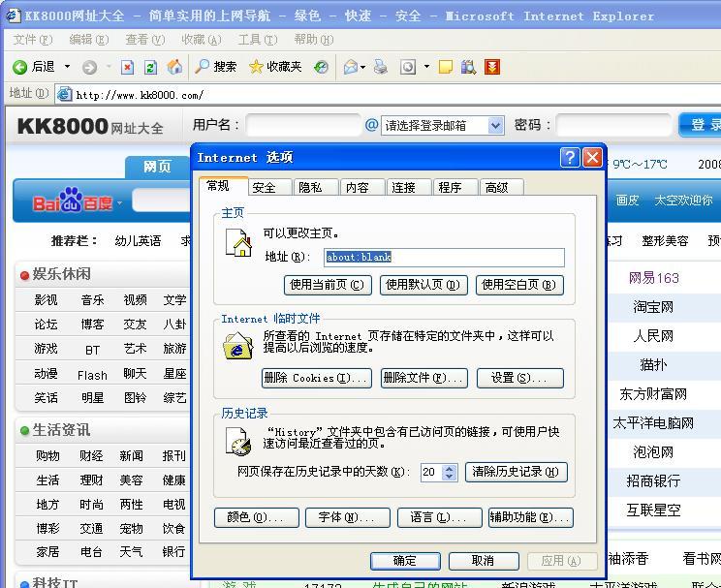Click the Internet Options help question-mark button
The image size is (721, 588).
click(570, 158)
